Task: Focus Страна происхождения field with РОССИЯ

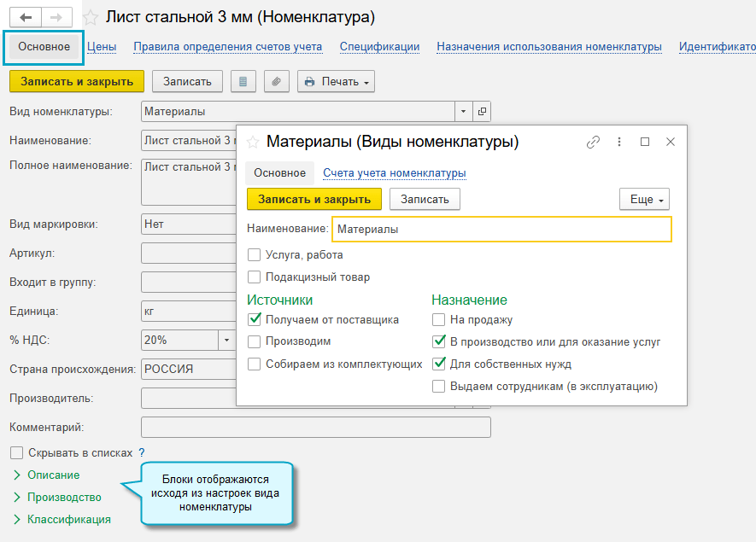Action: click(189, 369)
